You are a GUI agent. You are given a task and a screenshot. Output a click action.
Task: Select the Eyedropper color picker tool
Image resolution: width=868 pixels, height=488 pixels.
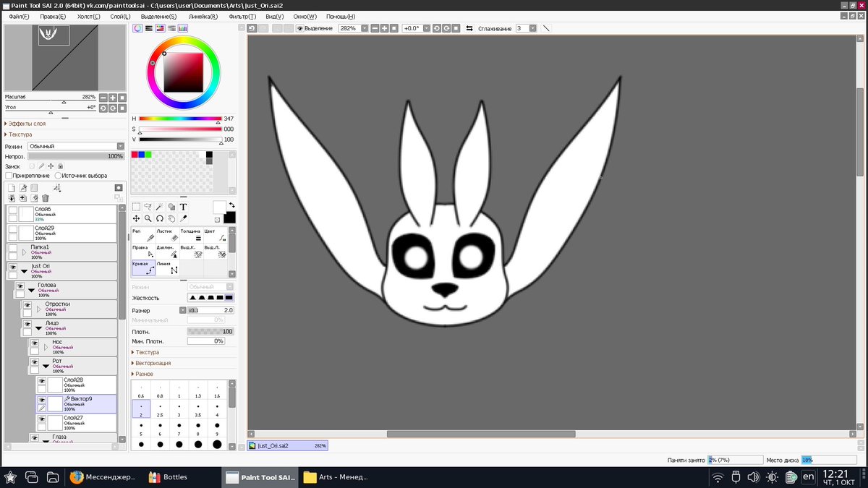(x=183, y=218)
